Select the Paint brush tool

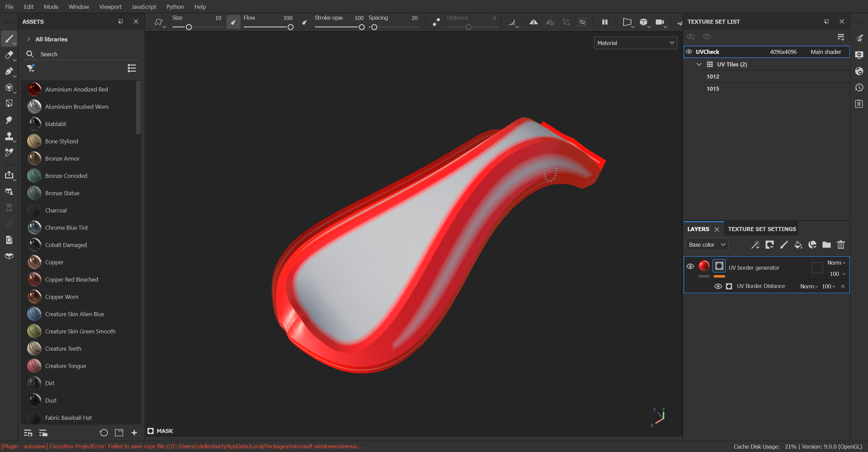(x=9, y=38)
